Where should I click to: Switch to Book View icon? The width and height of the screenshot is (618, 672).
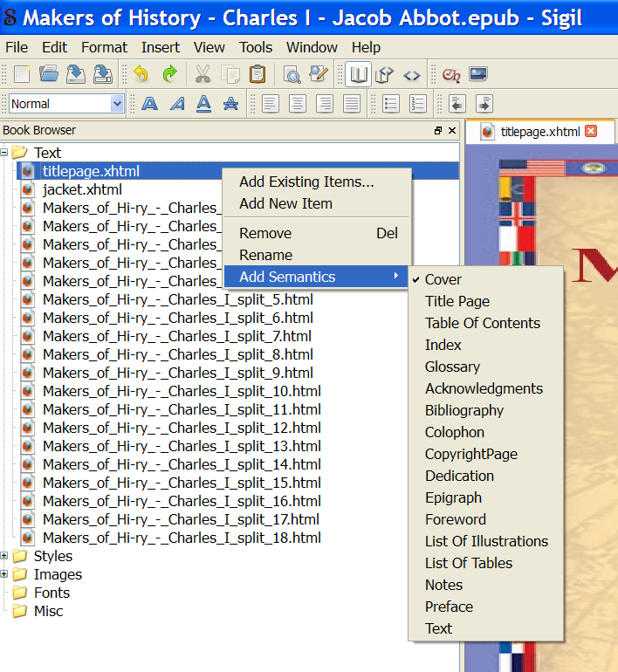click(x=358, y=74)
